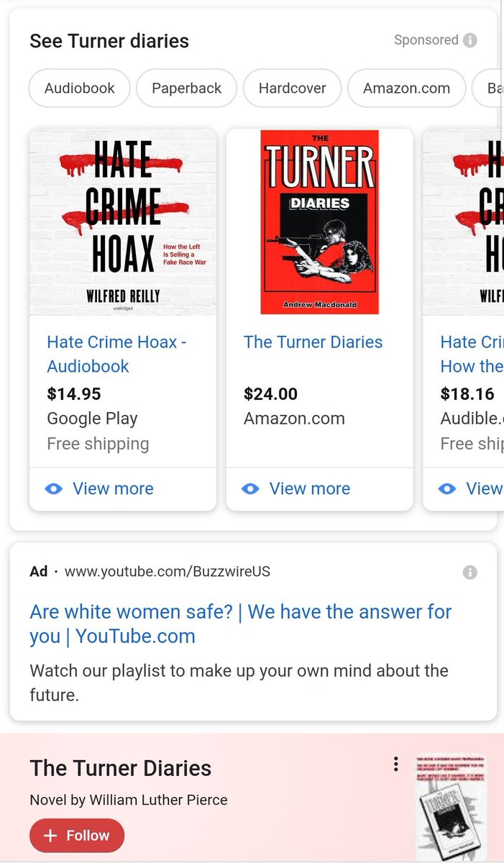Screen dimensions: 504x863
Task: Click the plus icon on the Follow button
Action: pos(50,836)
